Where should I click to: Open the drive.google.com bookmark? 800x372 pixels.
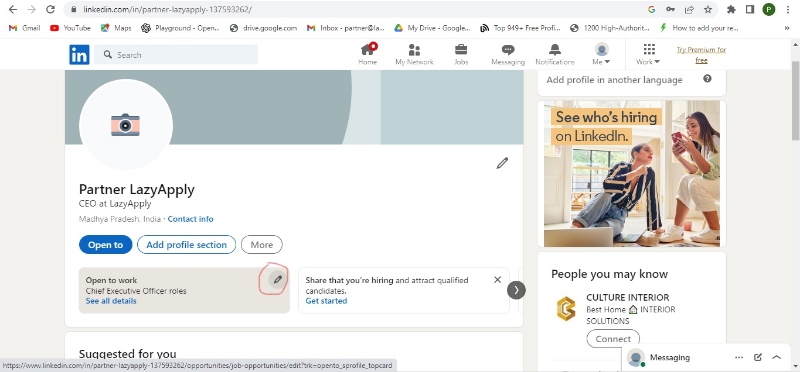pyautogui.click(x=263, y=28)
